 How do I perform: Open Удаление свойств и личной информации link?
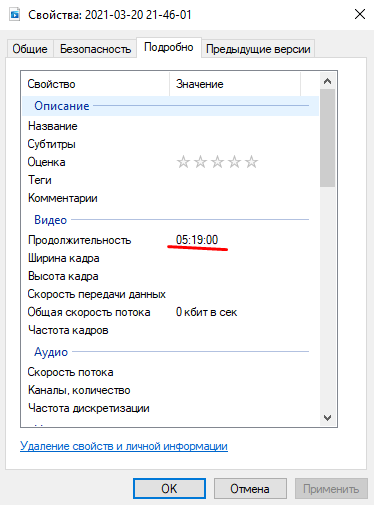coord(124,446)
